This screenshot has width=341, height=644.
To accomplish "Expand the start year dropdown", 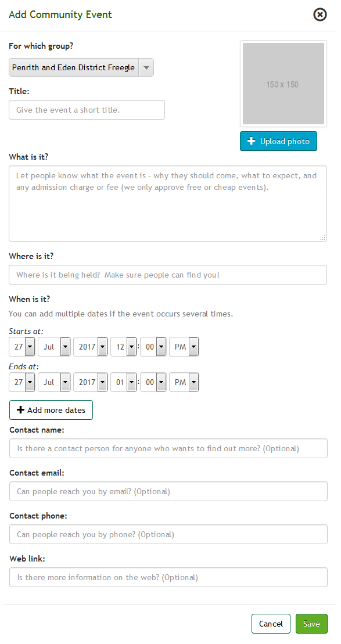I will (91, 347).
